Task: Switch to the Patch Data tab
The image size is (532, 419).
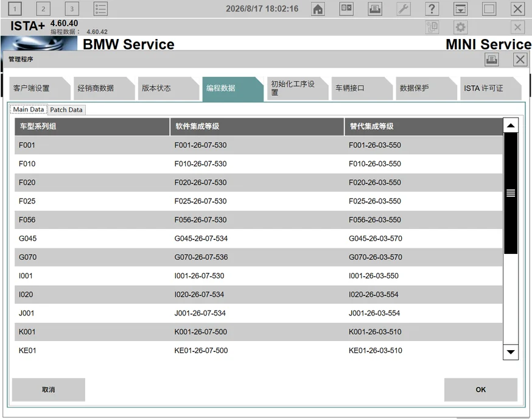Action: 66,110
